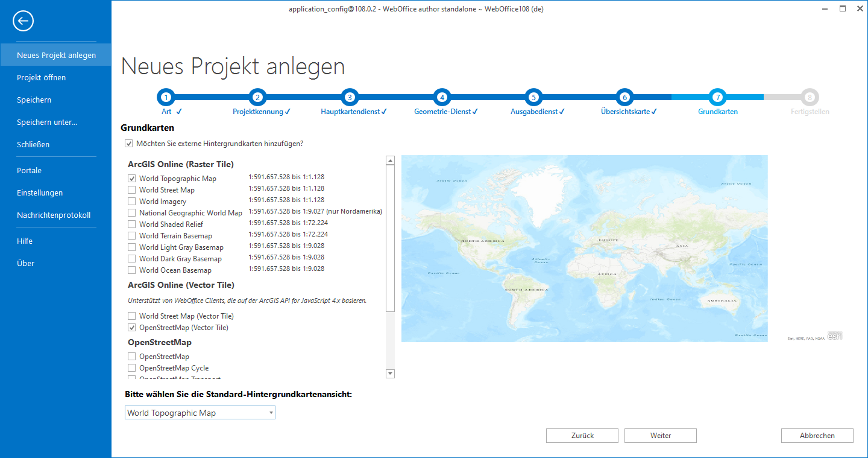Return to step 6 Übersichtskarte circle
The width and height of the screenshot is (868, 458).
pos(624,97)
